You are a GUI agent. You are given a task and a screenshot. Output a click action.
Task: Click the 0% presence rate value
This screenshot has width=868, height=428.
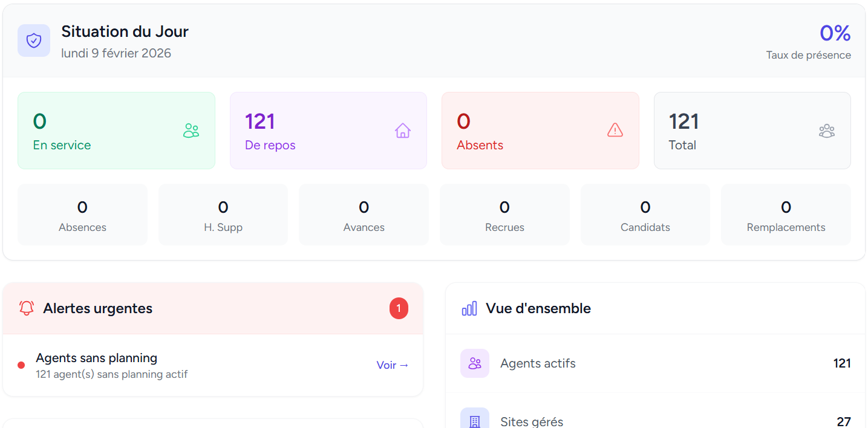click(x=835, y=33)
